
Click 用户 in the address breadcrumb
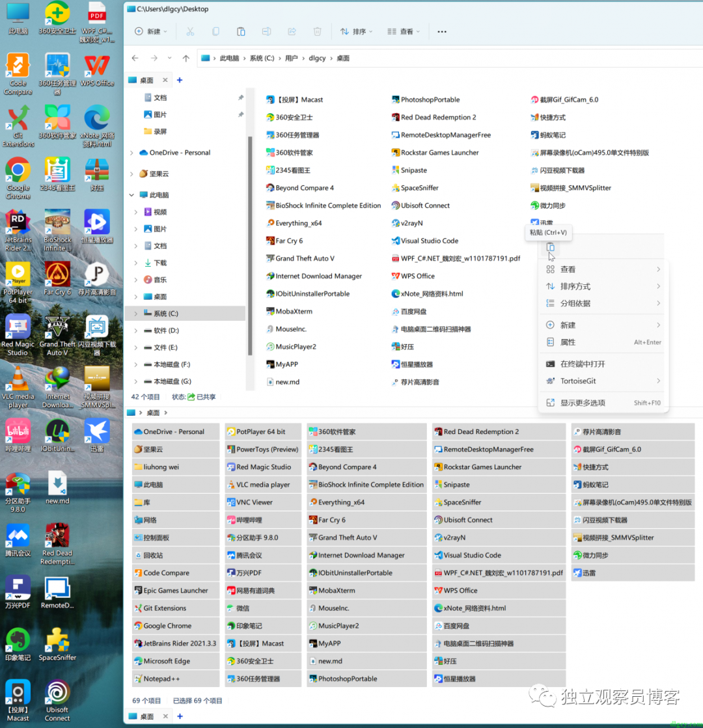tap(292, 58)
